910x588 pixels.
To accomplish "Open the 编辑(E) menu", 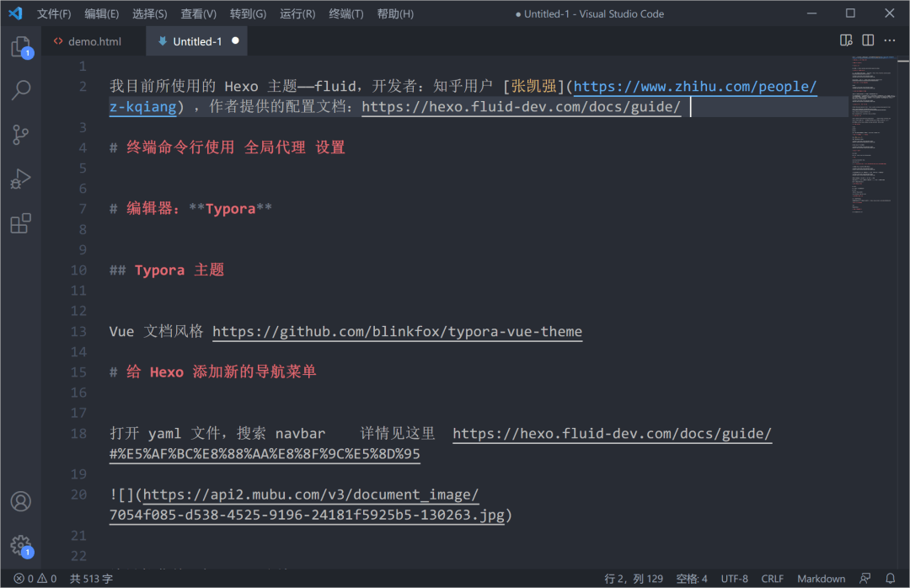I will tap(102, 13).
